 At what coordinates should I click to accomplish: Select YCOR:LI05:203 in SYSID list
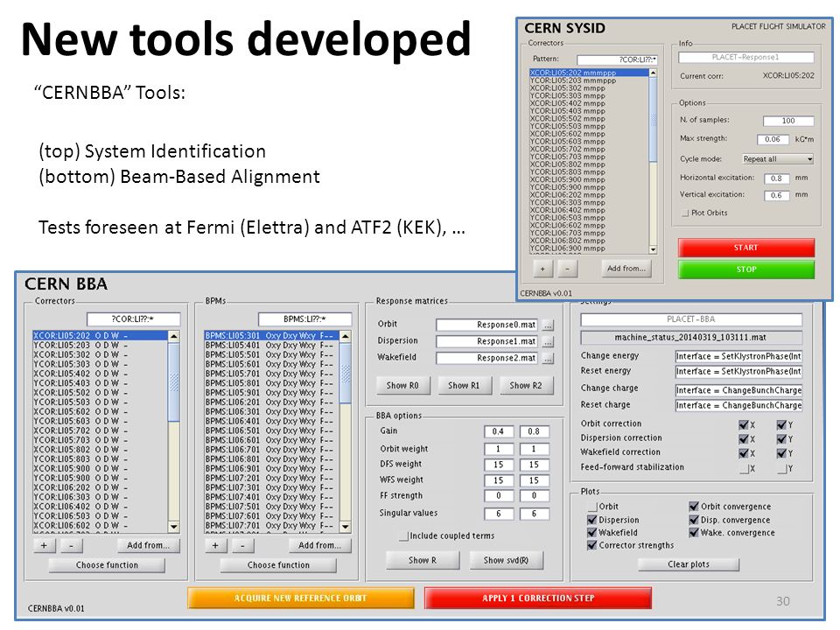(x=589, y=80)
